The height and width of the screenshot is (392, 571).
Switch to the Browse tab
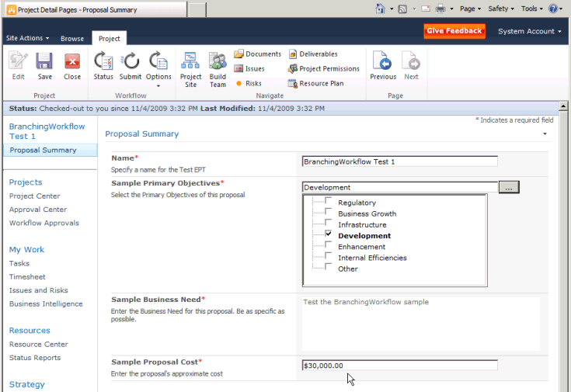(72, 38)
